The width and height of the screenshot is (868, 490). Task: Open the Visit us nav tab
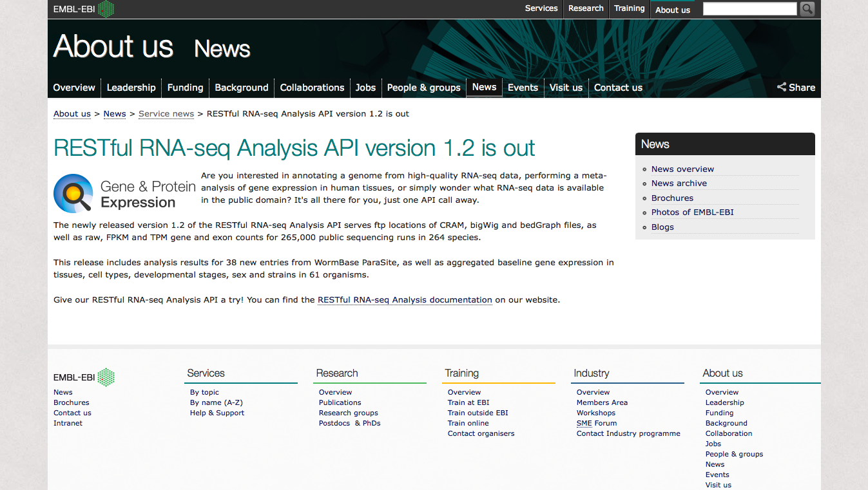(x=566, y=88)
